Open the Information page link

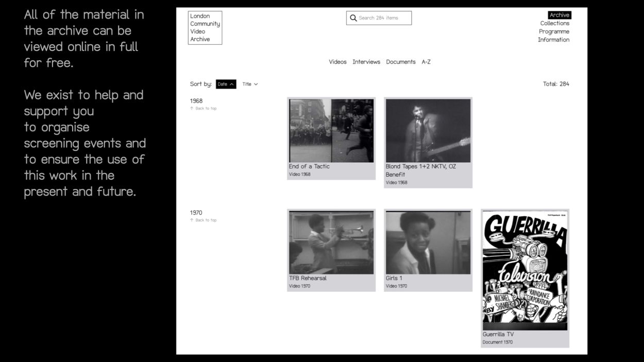tap(553, 40)
